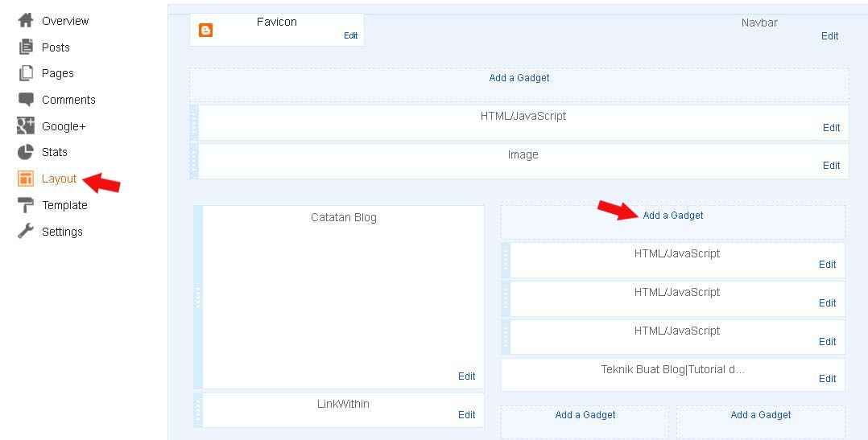
Task: Click the Stats pie chart icon
Action: (x=26, y=152)
